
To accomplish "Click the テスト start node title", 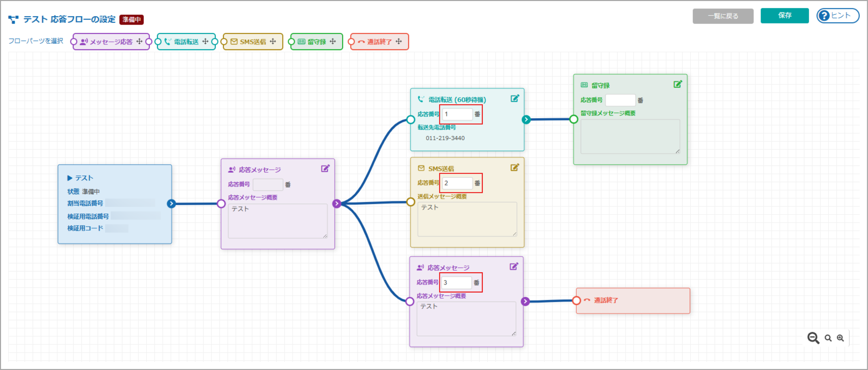I will click(84, 178).
